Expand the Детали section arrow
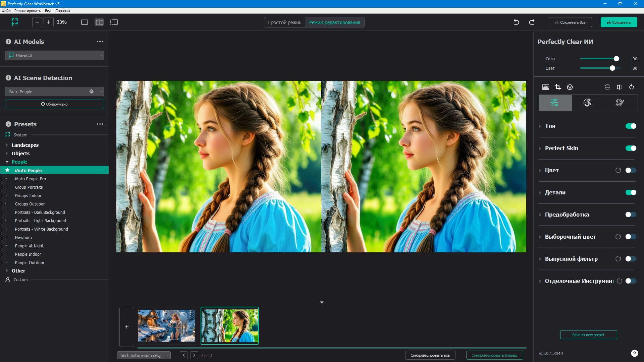The image size is (644, 362). click(540, 193)
